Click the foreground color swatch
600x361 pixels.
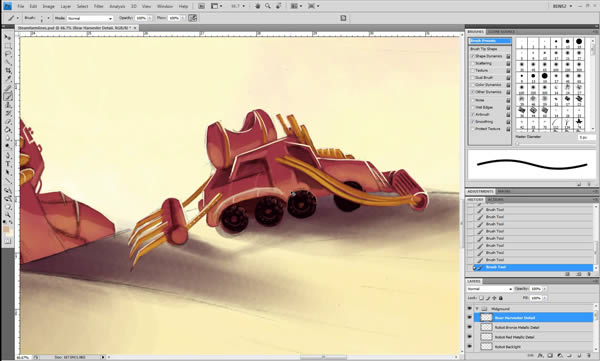click(6, 229)
